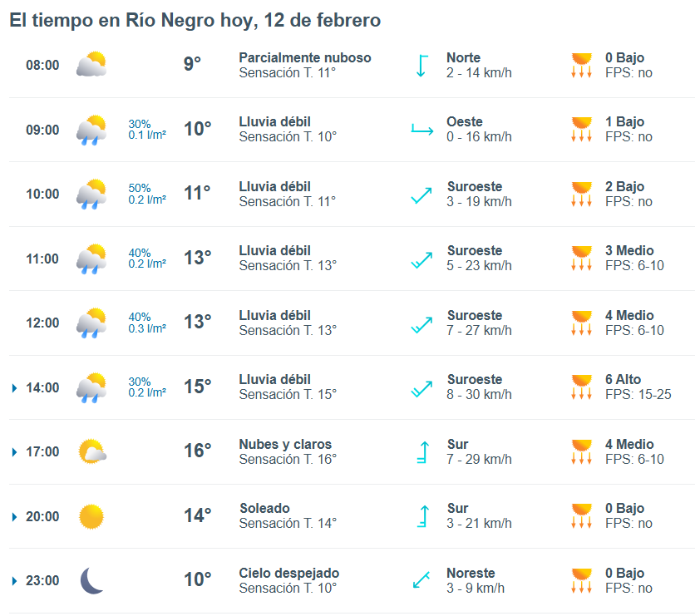
Task: Expand the 14:00 hourly forecast row
Action: point(15,387)
